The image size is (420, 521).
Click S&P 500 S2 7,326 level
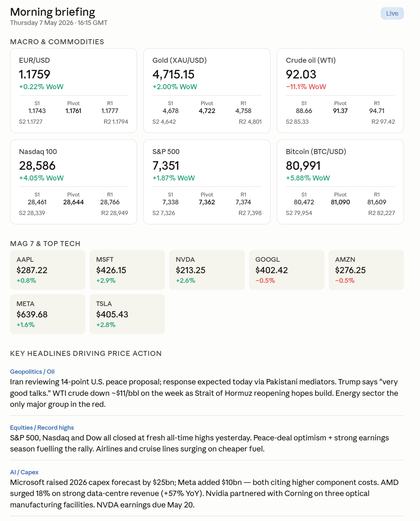click(x=163, y=213)
